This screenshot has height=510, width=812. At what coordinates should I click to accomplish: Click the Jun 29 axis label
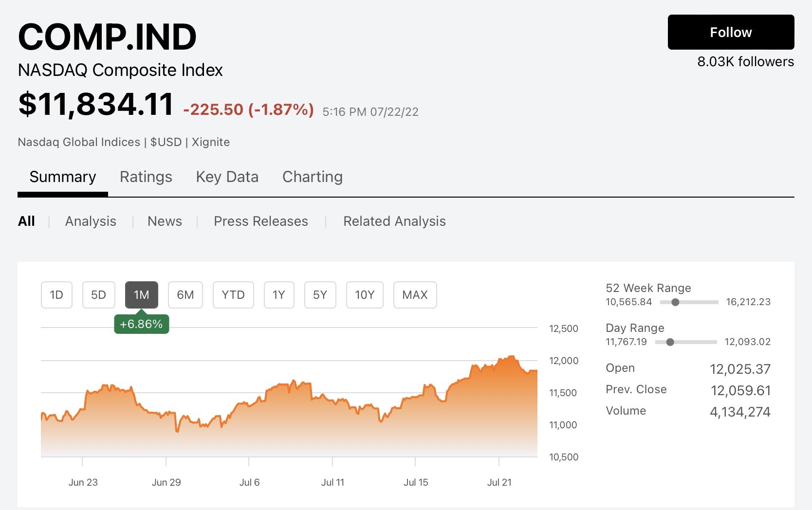(x=166, y=482)
